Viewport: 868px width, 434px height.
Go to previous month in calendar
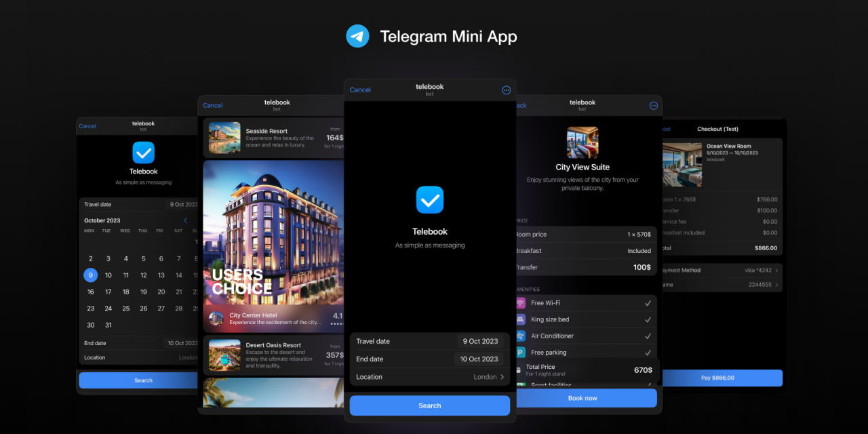pos(186,220)
